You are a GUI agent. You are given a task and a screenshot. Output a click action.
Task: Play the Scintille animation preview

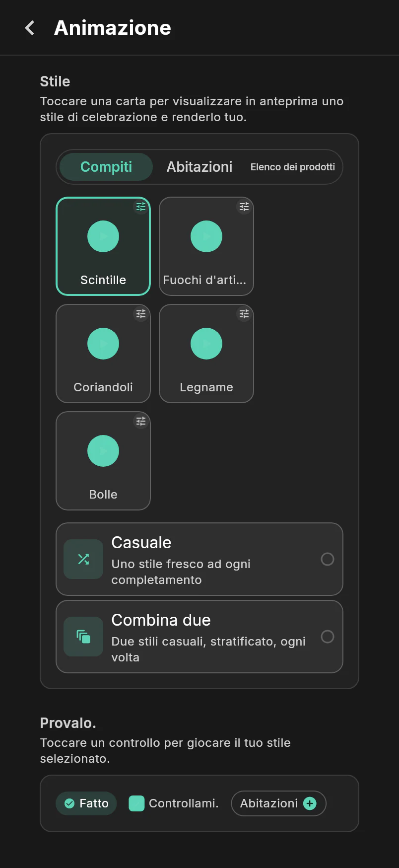[x=103, y=236]
